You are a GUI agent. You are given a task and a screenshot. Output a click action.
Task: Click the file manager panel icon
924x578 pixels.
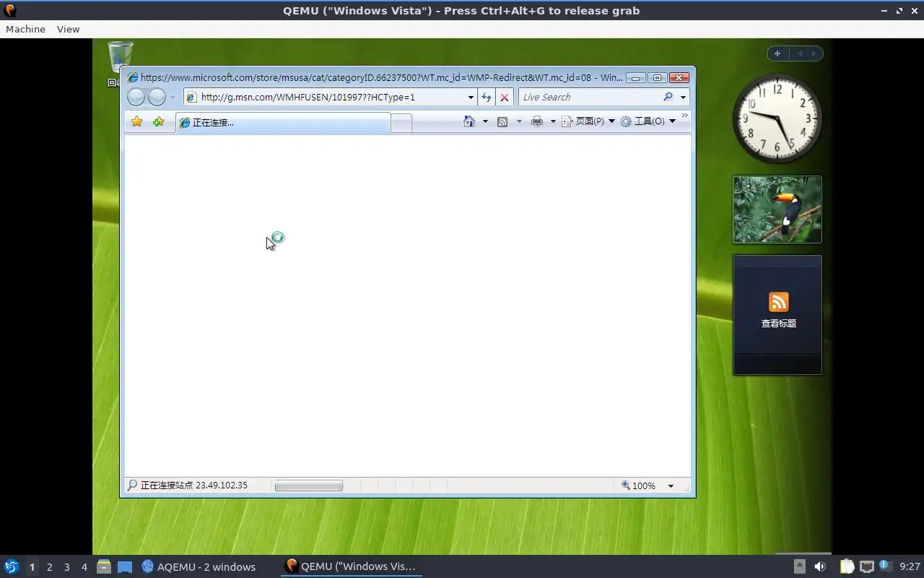point(104,566)
